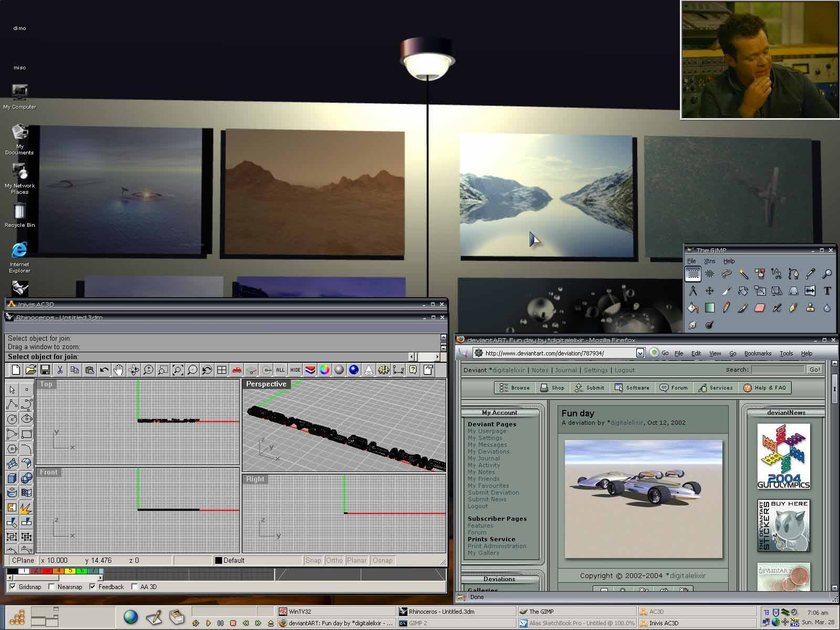Pick yellow color 5 in AC3D palette
Image resolution: width=840 pixels, height=630 pixels.
[x=70, y=571]
